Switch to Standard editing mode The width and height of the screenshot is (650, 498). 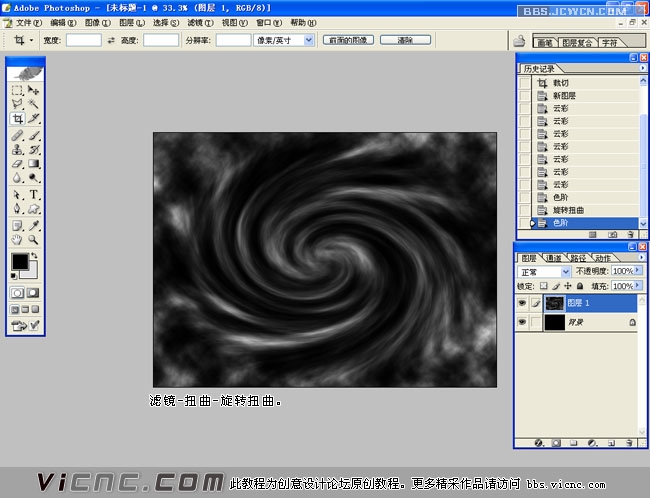17,293
